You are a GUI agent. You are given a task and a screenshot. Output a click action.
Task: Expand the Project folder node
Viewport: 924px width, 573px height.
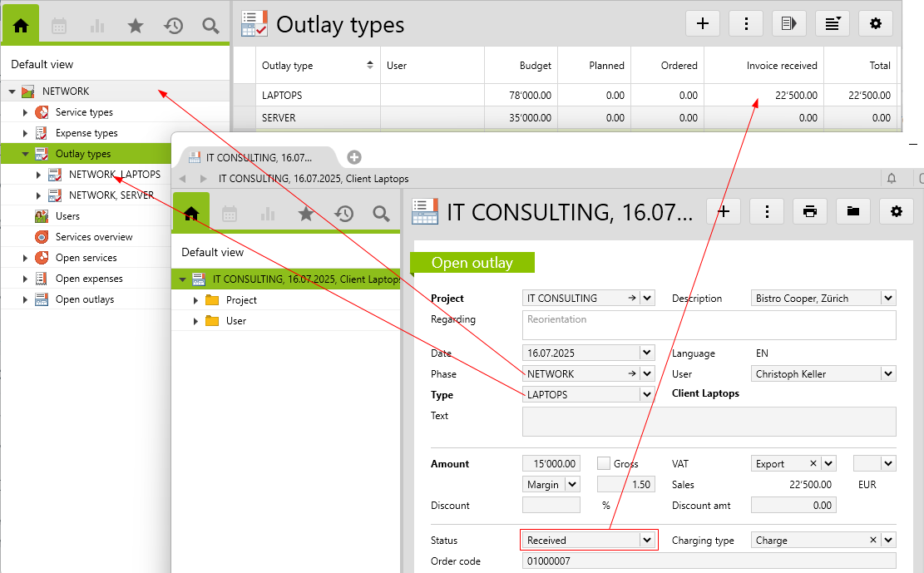pos(196,300)
